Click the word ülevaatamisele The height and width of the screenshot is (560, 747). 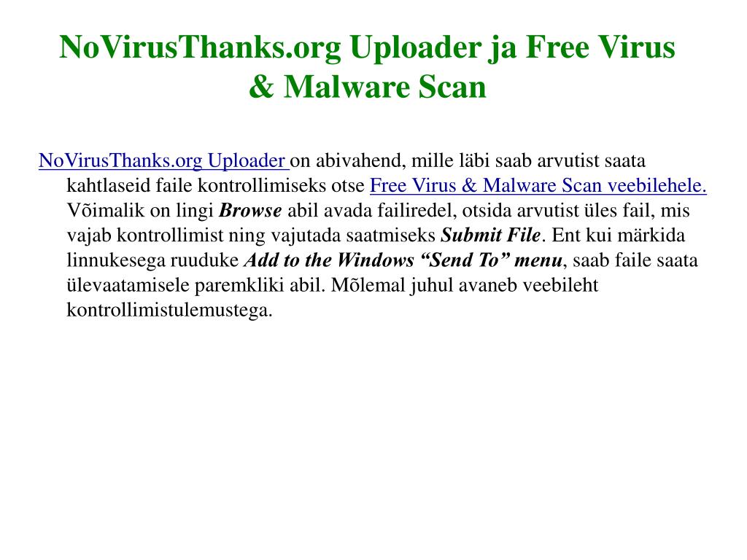point(128,285)
